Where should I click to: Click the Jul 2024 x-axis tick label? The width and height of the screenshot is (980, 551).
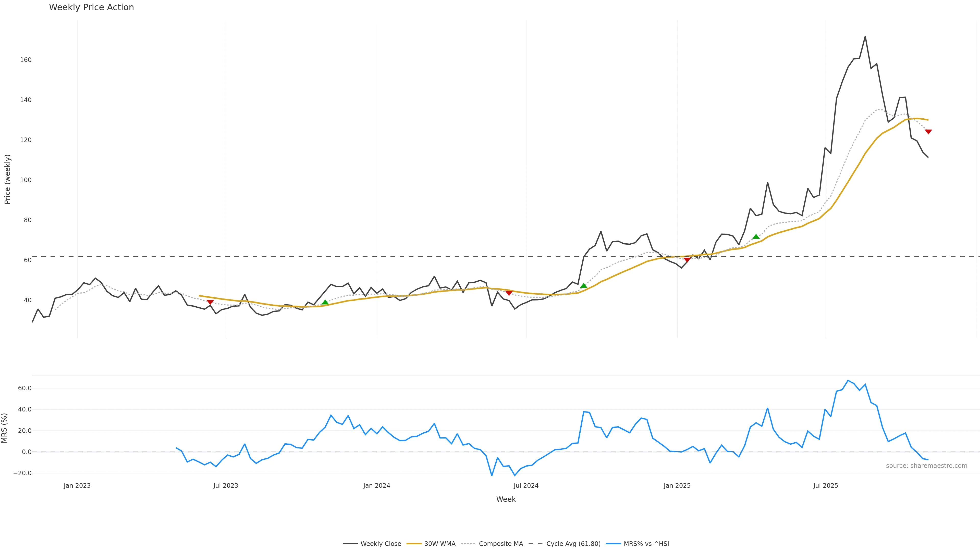tap(526, 486)
